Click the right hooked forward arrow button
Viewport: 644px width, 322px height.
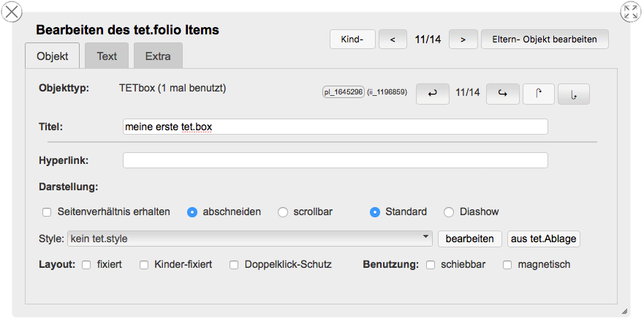[x=502, y=93]
